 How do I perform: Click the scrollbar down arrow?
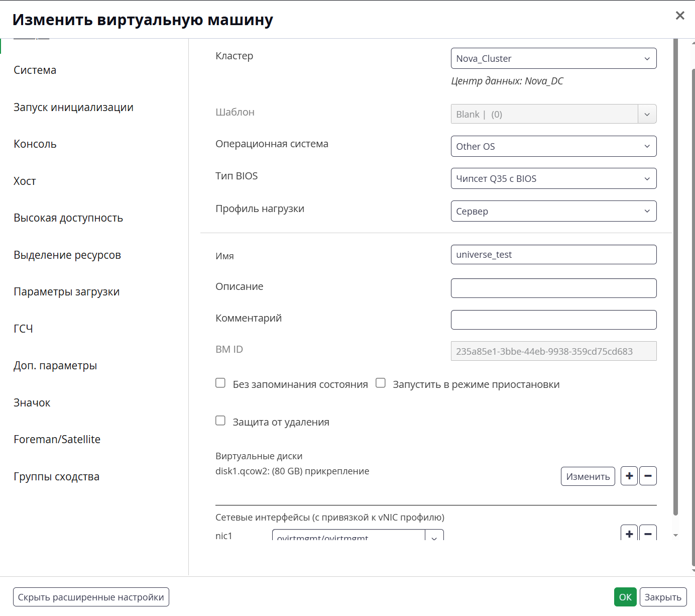pos(675,536)
